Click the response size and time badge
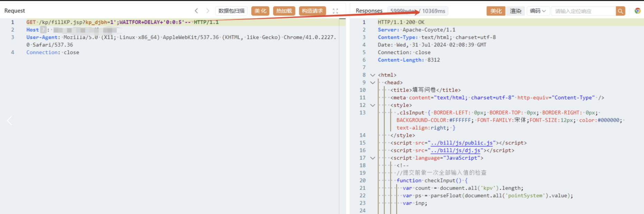This screenshot has width=644, height=214. (418, 11)
